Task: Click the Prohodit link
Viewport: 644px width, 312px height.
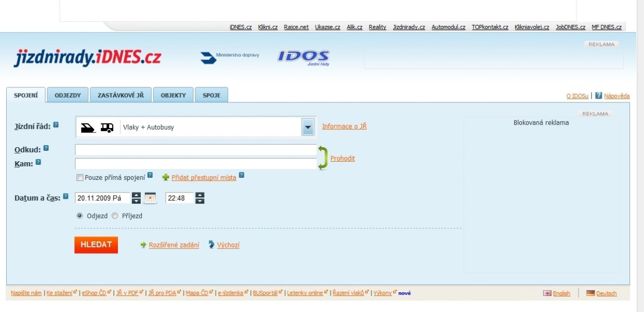Action: click(x=343, y=158)
